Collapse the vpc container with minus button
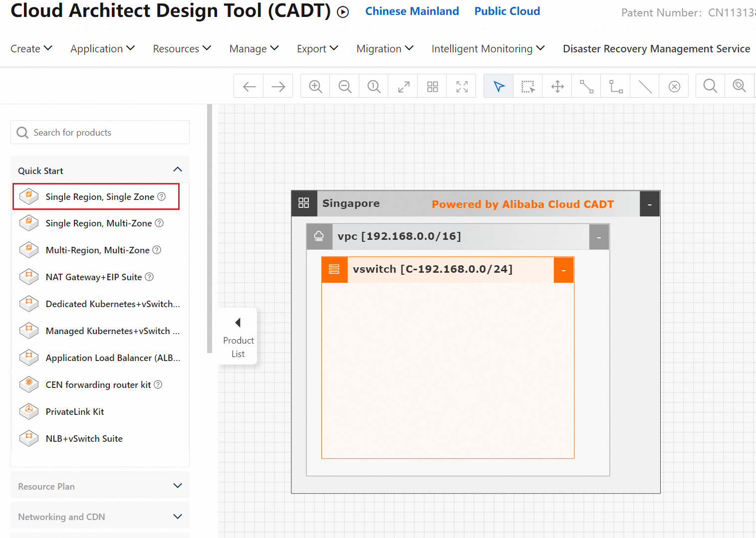Screen dimensions: 756x538 (x=599, y=237)
